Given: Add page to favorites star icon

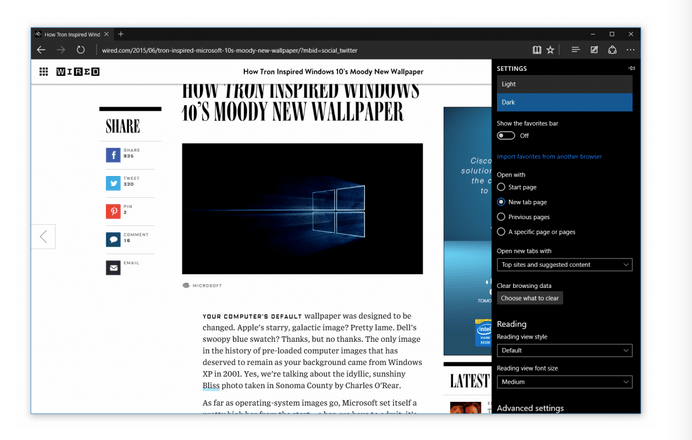Looking at the screenshot, I should coord(550,50).
